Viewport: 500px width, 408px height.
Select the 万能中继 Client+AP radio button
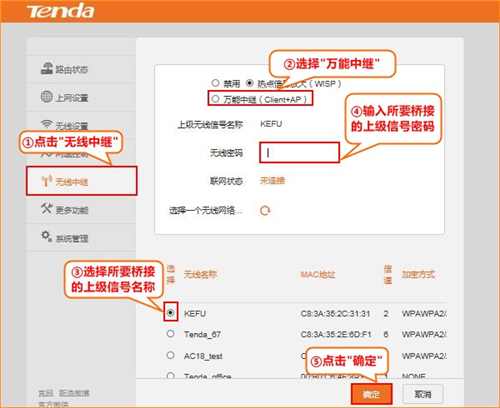215,99
